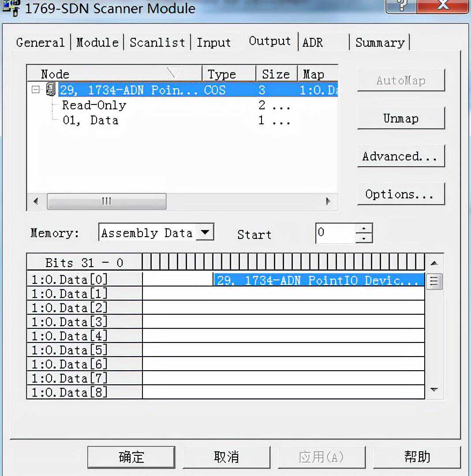471x476 pixels.
Task: Go to the Summary tab
Action: tap(380, 42)
